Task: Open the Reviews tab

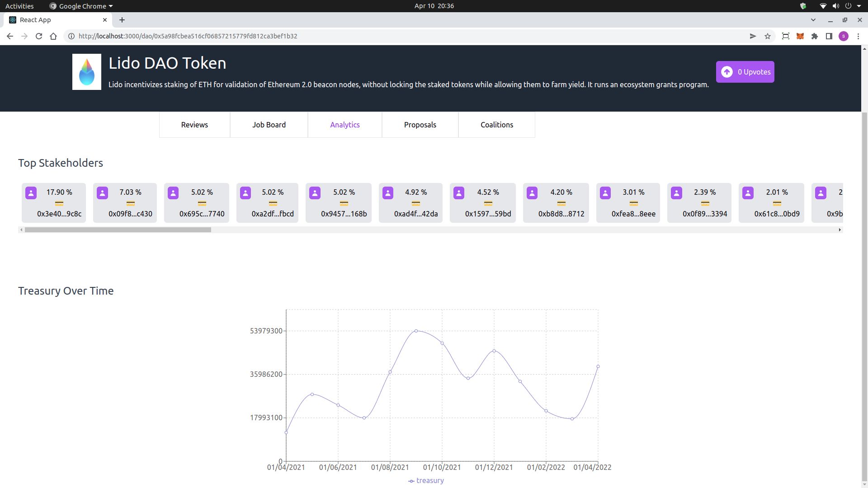Action: pyautogui.click(x=194, y=125)
